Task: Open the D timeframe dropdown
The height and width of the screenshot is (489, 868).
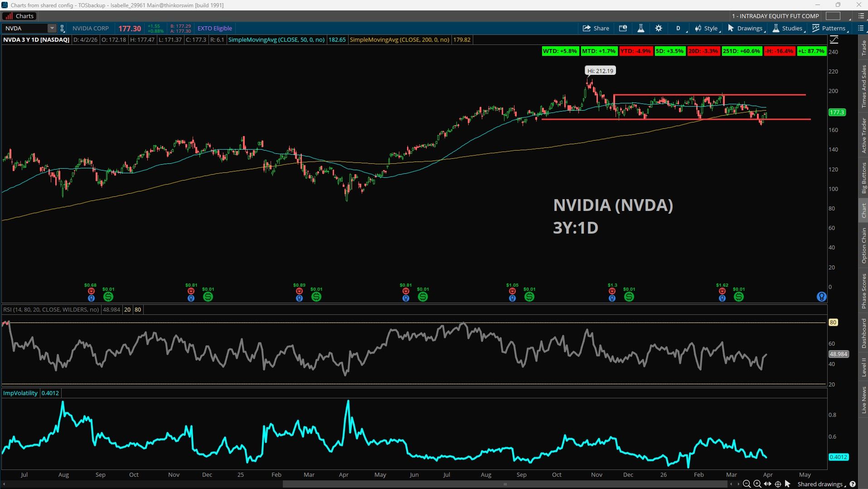Action: 679,28
